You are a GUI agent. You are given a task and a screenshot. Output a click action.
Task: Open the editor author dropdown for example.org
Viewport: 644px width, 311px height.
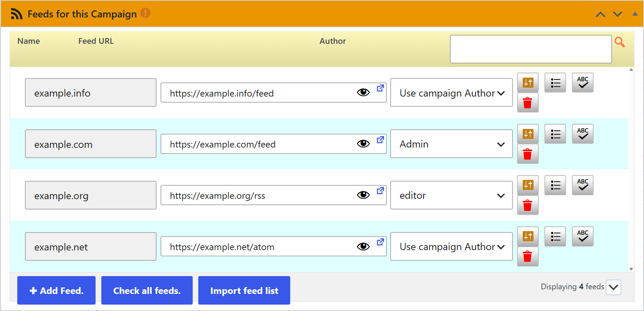click(x=452, y=195)
